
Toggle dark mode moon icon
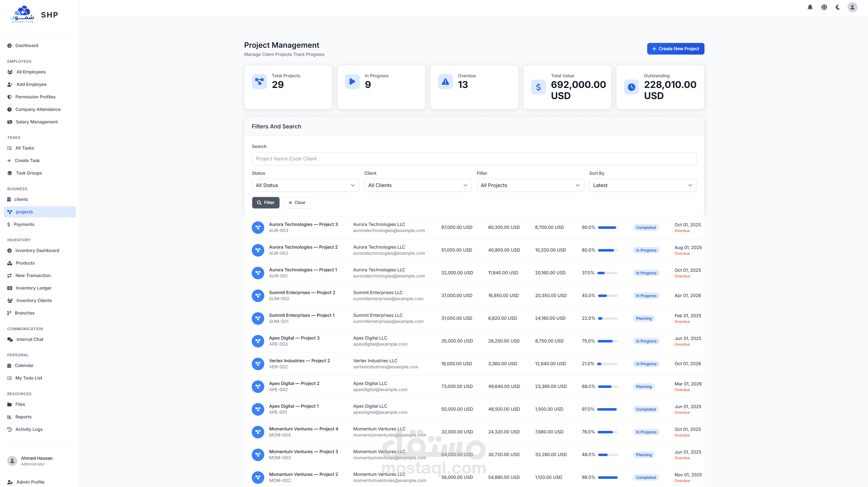(838, 7)
